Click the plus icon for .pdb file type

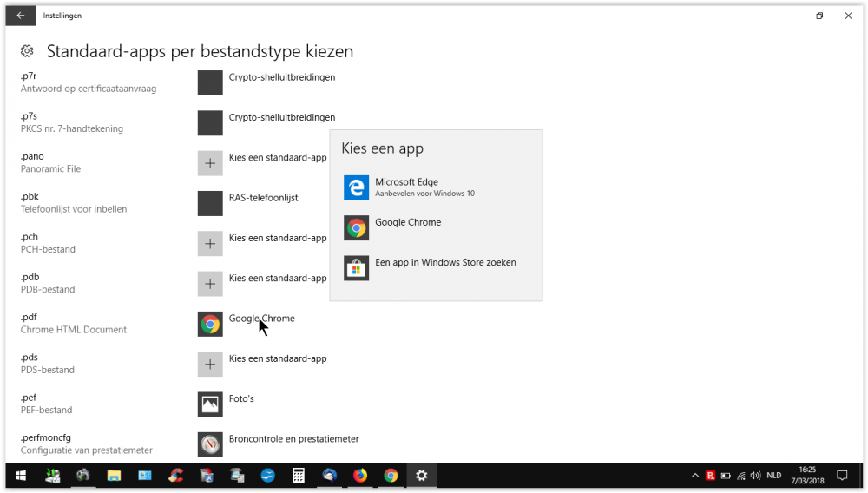(x=210, y=284)
